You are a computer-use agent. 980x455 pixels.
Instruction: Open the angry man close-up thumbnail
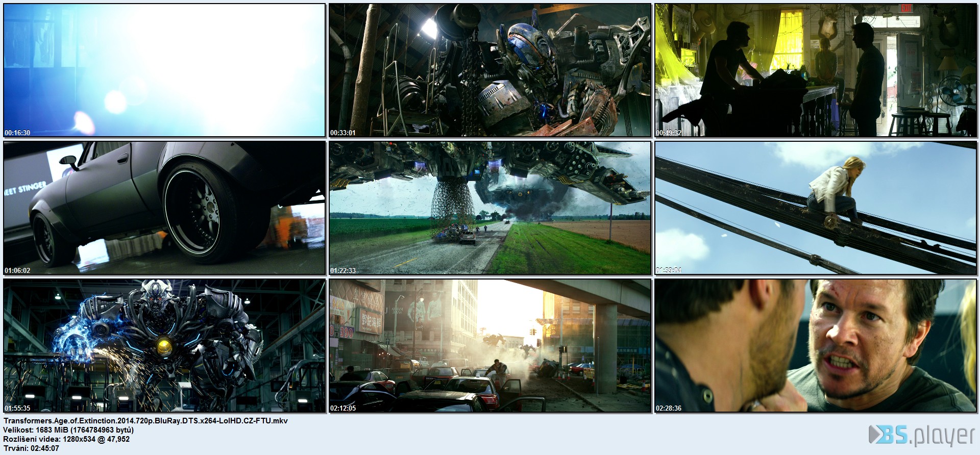(815, 345)
